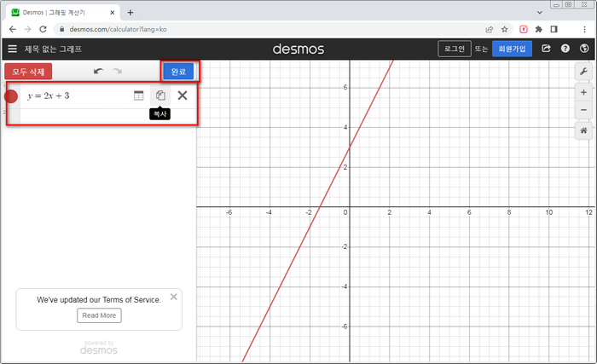Click the redo arrow icon
The image size is (597, 364).
(117, 72)
